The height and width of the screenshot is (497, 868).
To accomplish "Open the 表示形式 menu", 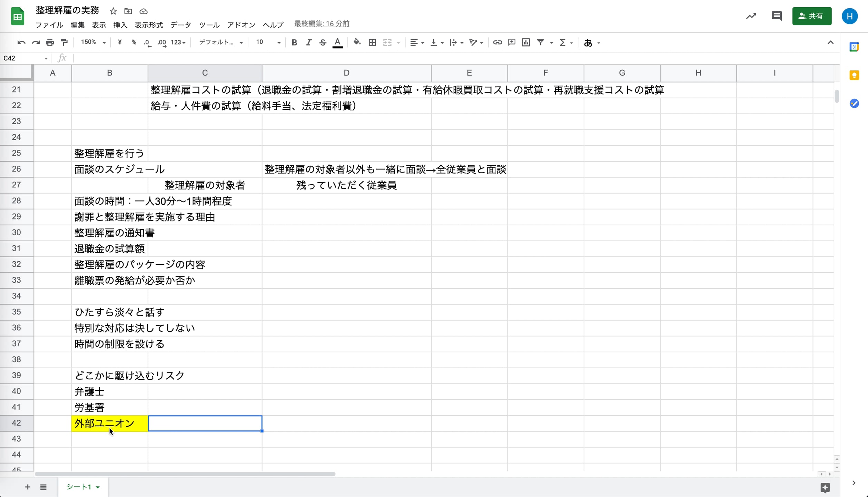I will [x=148, y=25].
